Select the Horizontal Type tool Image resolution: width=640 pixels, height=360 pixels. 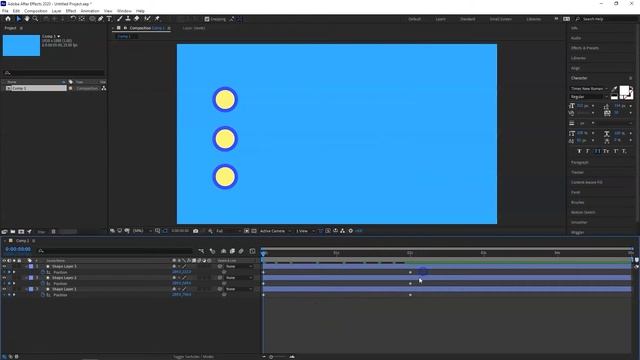109,19
